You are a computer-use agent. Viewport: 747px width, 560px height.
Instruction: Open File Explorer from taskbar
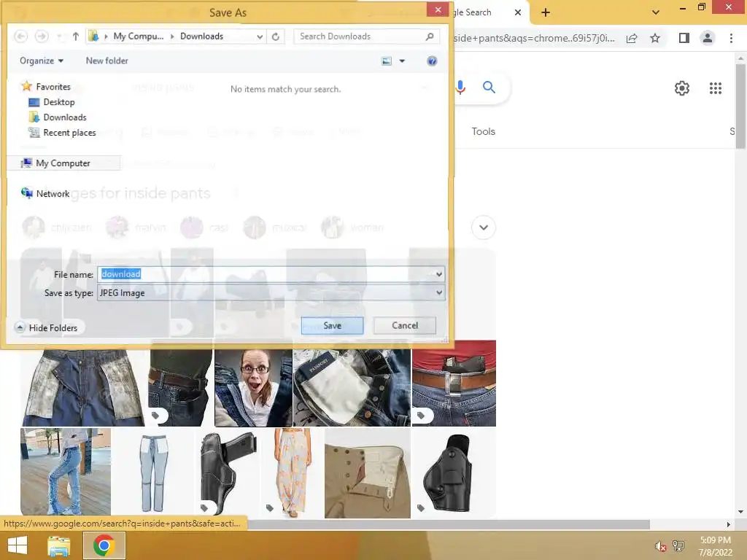click(x=58, y=545)
